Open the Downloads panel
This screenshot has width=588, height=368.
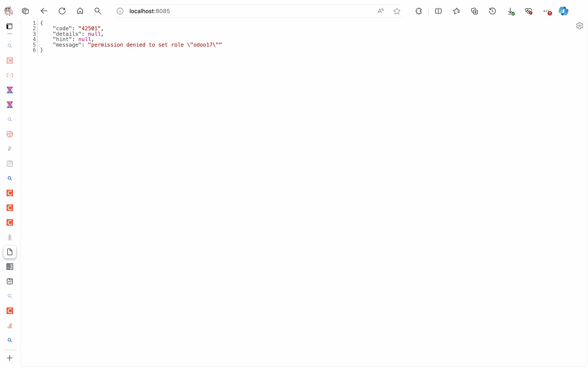tap(511, 11)
